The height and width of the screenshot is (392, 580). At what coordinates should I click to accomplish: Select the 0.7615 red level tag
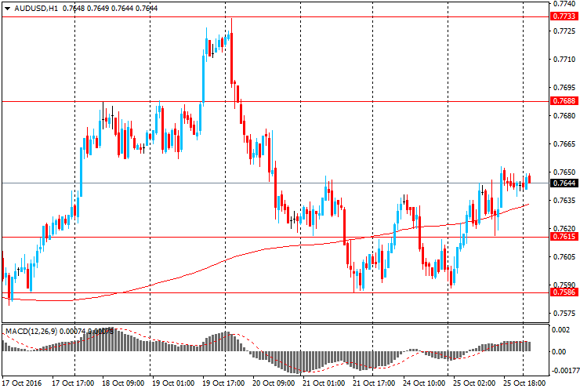[x=564, y=237]
